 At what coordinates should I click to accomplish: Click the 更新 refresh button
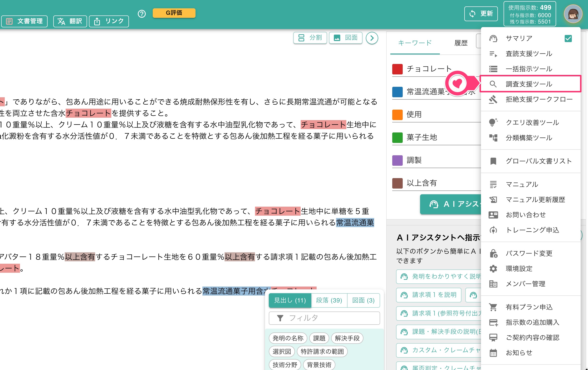click(x=481, y=14)
